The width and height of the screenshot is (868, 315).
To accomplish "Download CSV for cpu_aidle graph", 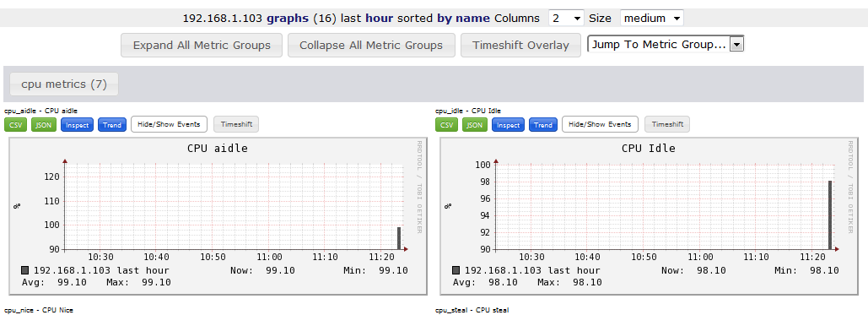I will click(x=16, y=125).
